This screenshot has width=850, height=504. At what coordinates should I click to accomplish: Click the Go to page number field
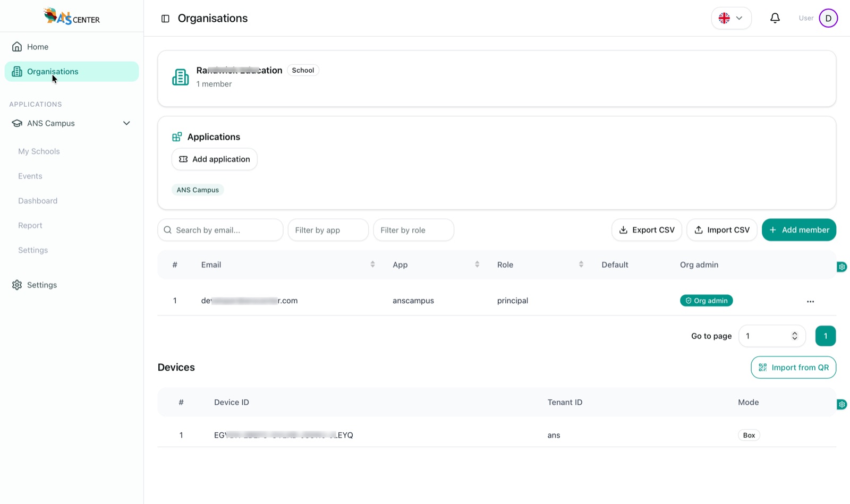(x=772, y=336)
